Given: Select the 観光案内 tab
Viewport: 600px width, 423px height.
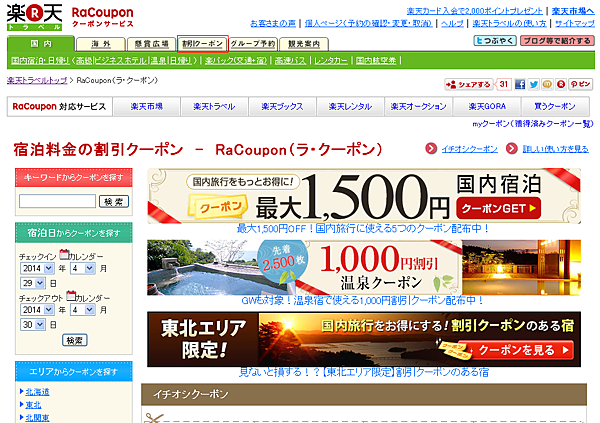Looking at the screenshot, I should (304, 44).
